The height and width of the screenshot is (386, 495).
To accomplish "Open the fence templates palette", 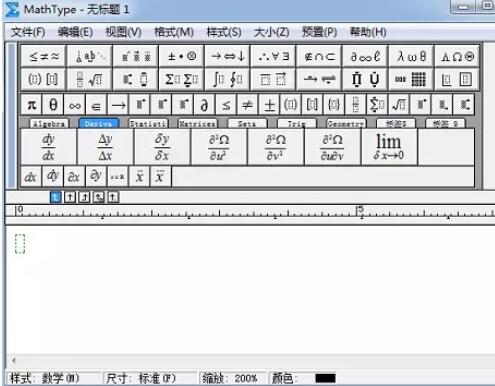I will click(43, 79).
